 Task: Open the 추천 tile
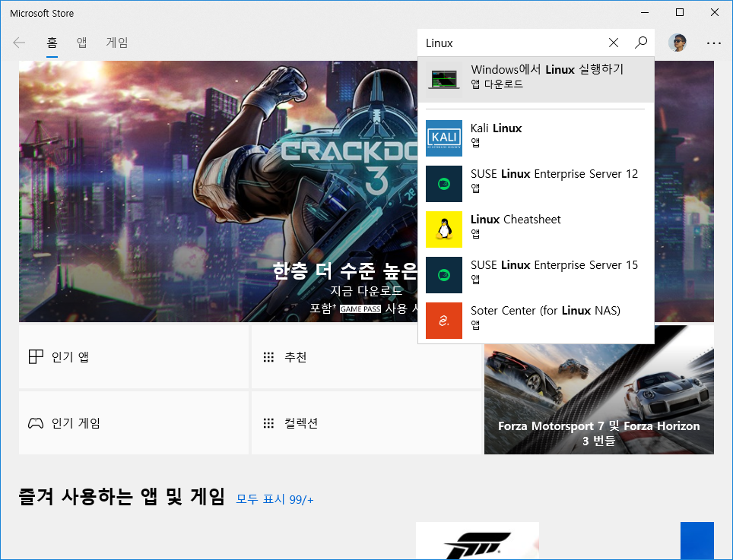tap(366, 357)
